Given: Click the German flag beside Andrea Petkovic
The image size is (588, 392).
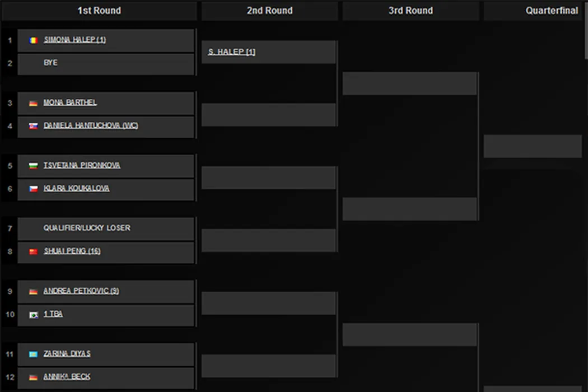Looking at the screenshot, I should coord(33,291).
